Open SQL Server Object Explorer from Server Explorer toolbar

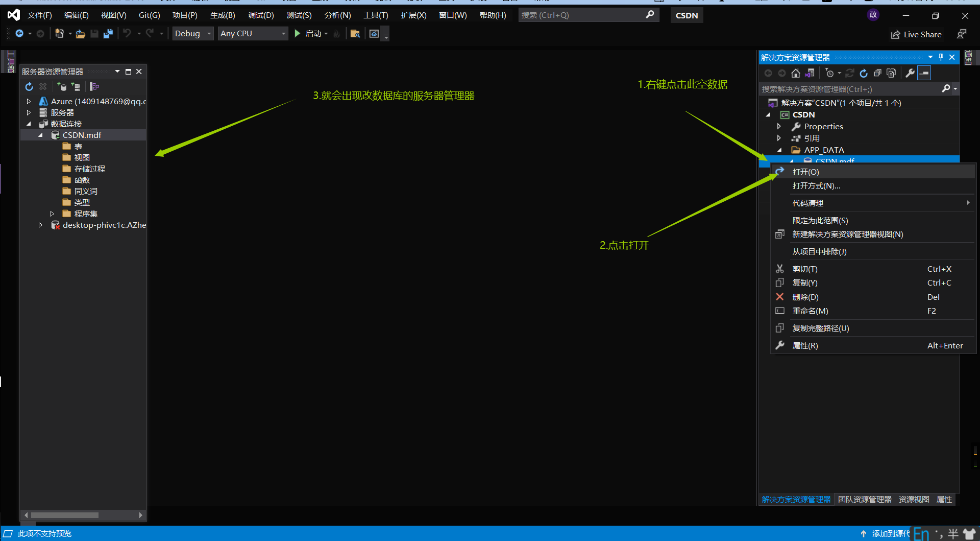94,87
